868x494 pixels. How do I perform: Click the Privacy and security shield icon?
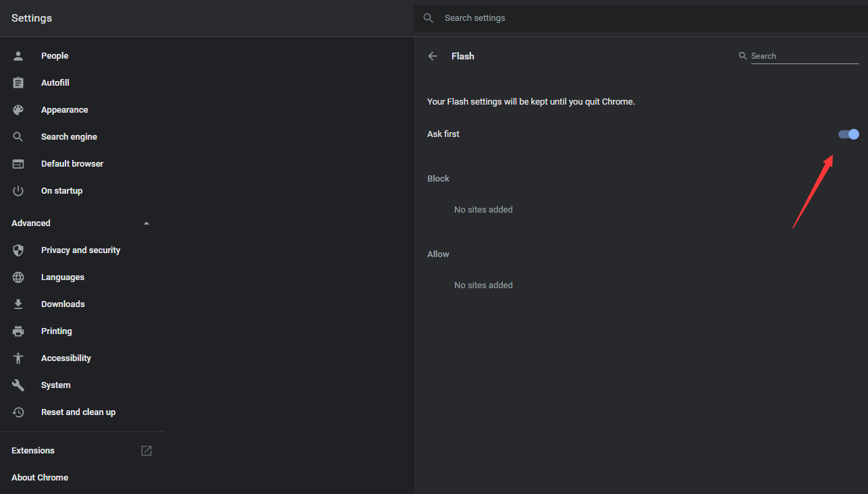(x=18, y=250)
